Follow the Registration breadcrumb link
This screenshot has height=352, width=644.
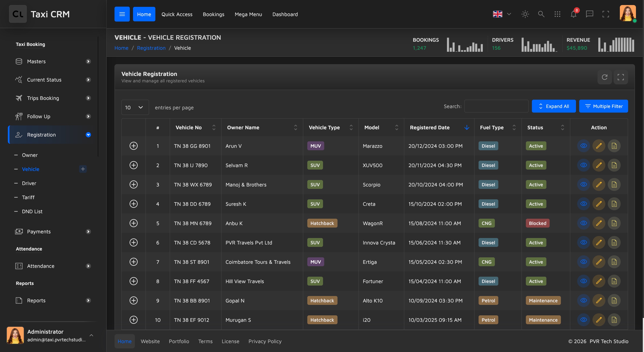pos(151,48)
